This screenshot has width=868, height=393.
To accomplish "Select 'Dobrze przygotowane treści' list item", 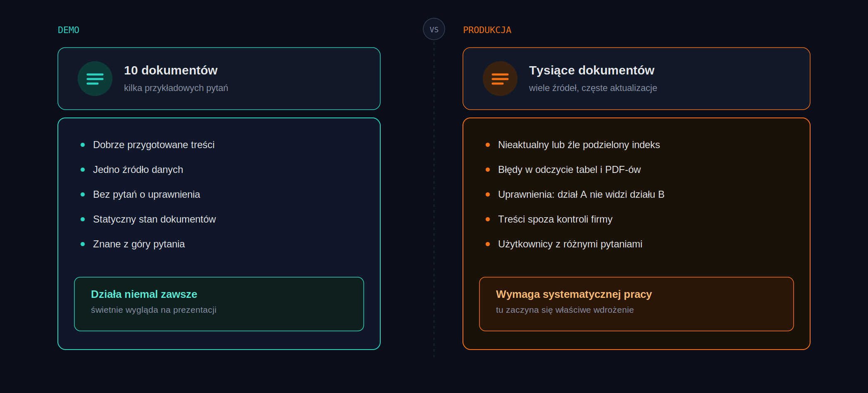I will click(x=154, y=145).
